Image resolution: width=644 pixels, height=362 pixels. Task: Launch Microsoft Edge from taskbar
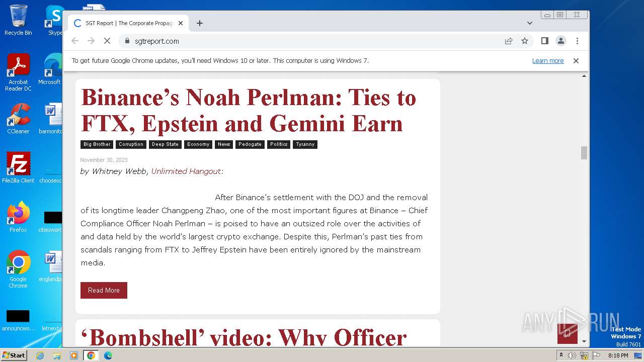108,355
